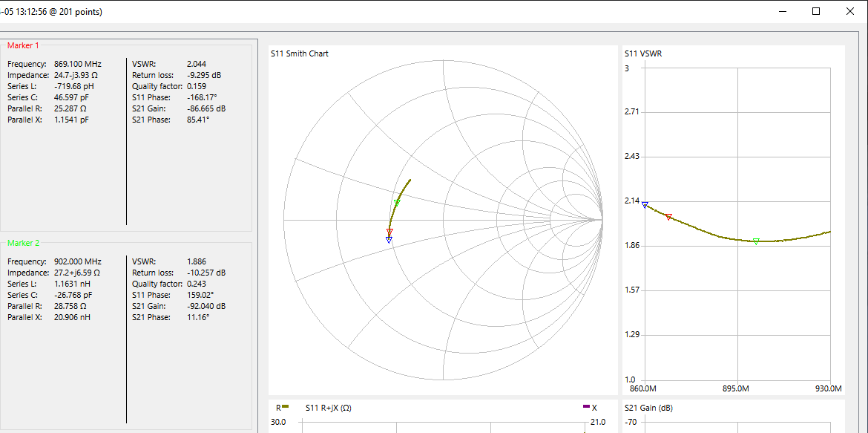Click Marker 2 VSWR value 1.886
Image resolution: width=868 pixels, height=433 pixels.
click(x=197, y=261)
